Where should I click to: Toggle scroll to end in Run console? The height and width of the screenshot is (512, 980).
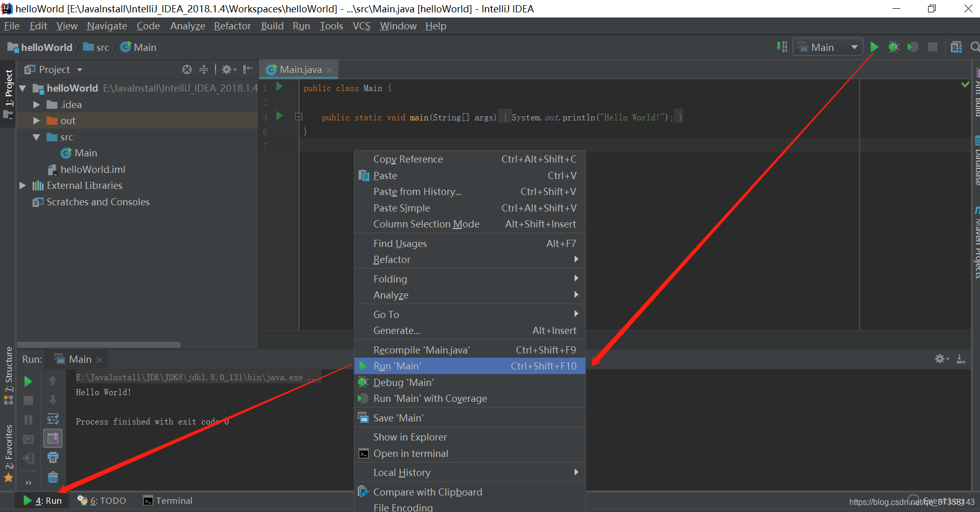click(52, 438)
